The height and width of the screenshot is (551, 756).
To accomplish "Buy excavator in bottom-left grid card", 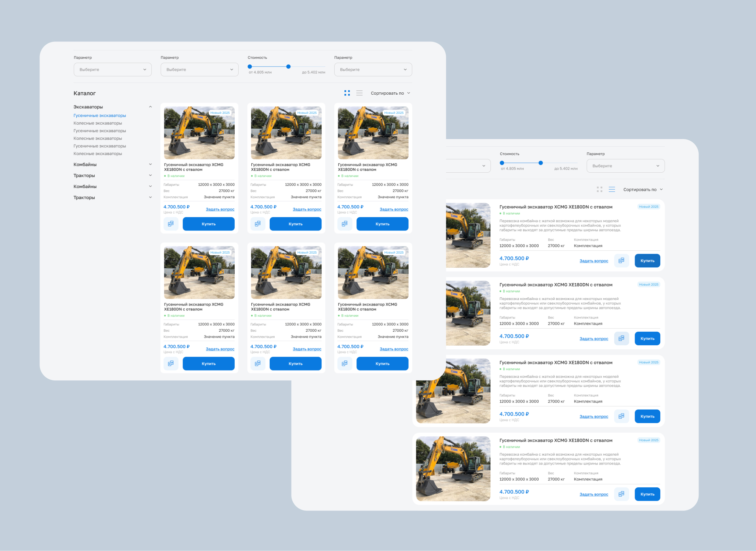I will click(209, 364).
